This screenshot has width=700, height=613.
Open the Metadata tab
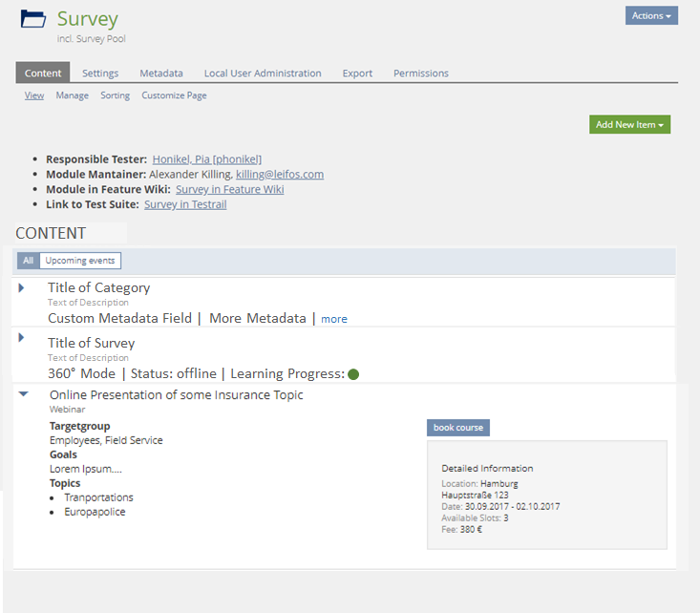[x=161, y=73]
